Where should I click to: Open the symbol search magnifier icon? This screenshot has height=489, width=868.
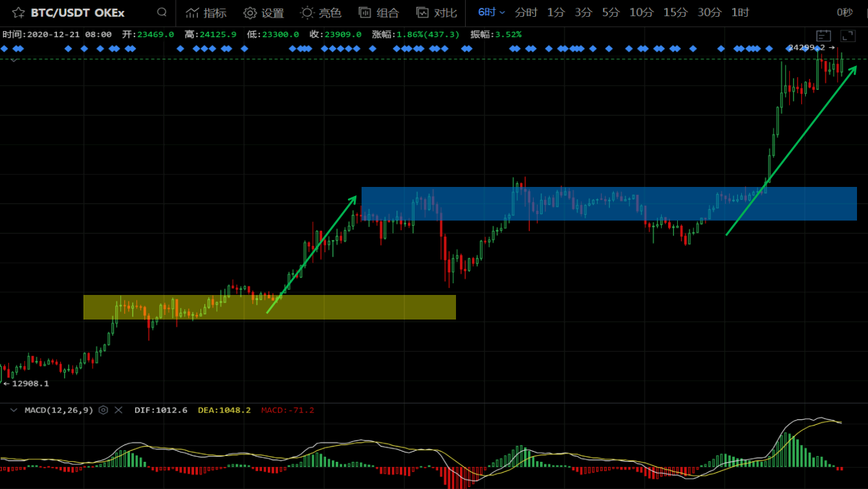pyautogui.click(x=162, y=12)
